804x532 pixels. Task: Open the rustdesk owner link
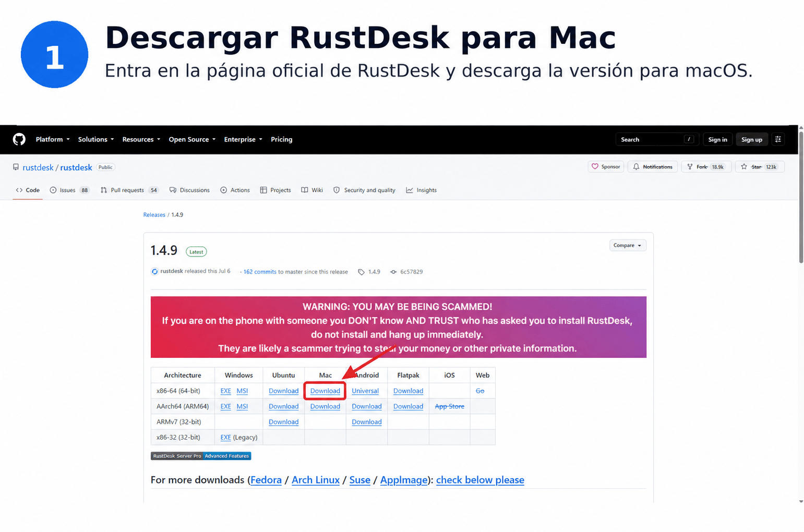38,167
